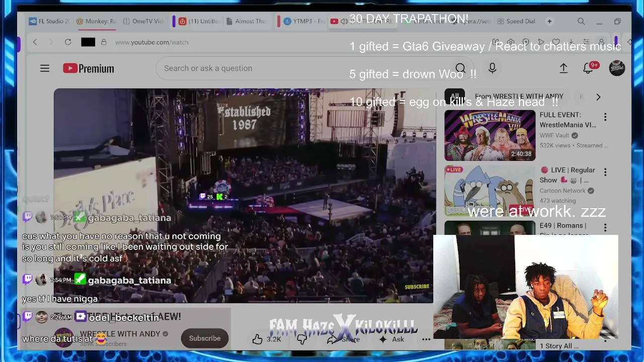The image size is (644, 362).
Task: Open the account avatar menu
Action: [x=617, y=68]
